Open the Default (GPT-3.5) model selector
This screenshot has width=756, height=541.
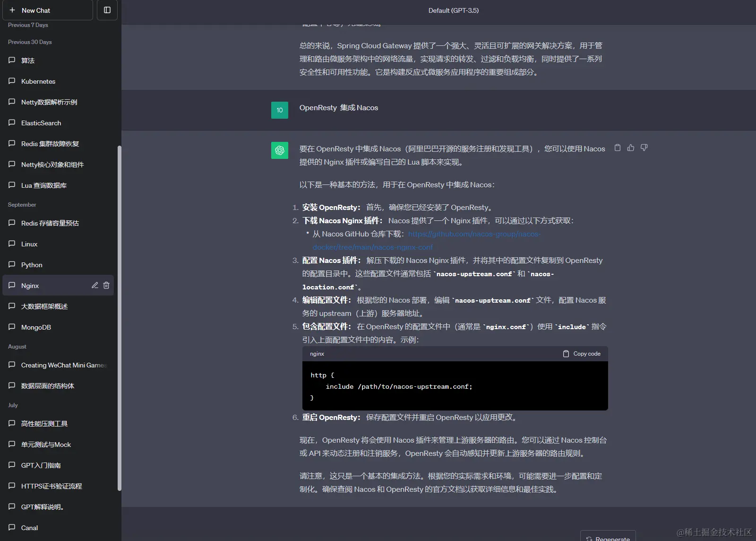click(453, 10)
